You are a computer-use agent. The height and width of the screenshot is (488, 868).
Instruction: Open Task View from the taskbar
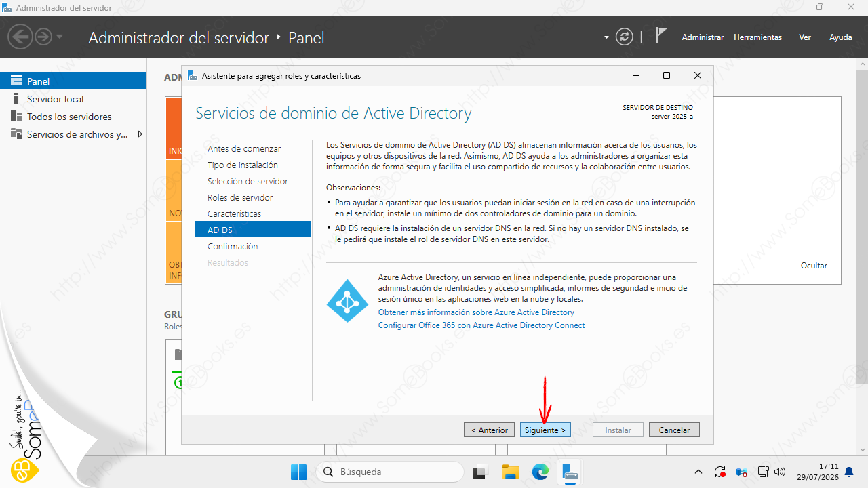[x=480, y=472]
